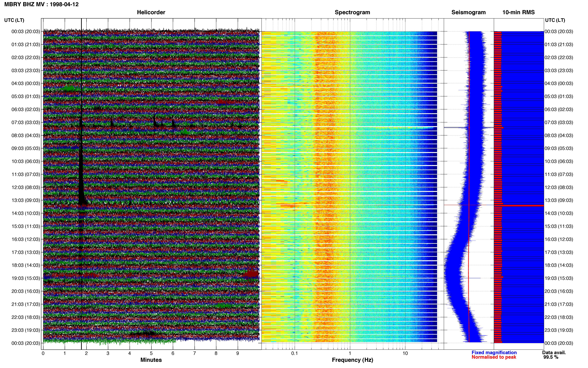Select the '10-min RMS' panel heading
This screenshot has width=588, height=368.
(x=518, y=12)
